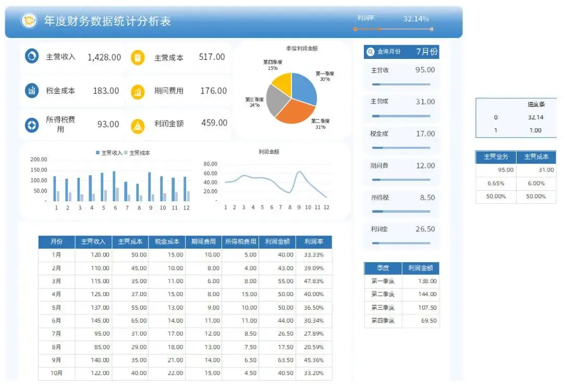Viewport: 563px width, 392px height.
Task: Click the 主营成本 column header in the monthly table
Action: [x=130, y=241]
